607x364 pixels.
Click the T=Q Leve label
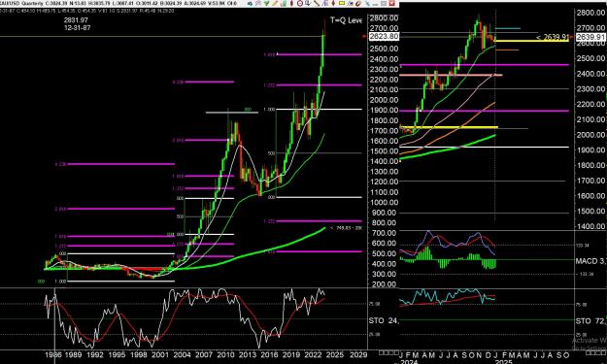[346, 20]
